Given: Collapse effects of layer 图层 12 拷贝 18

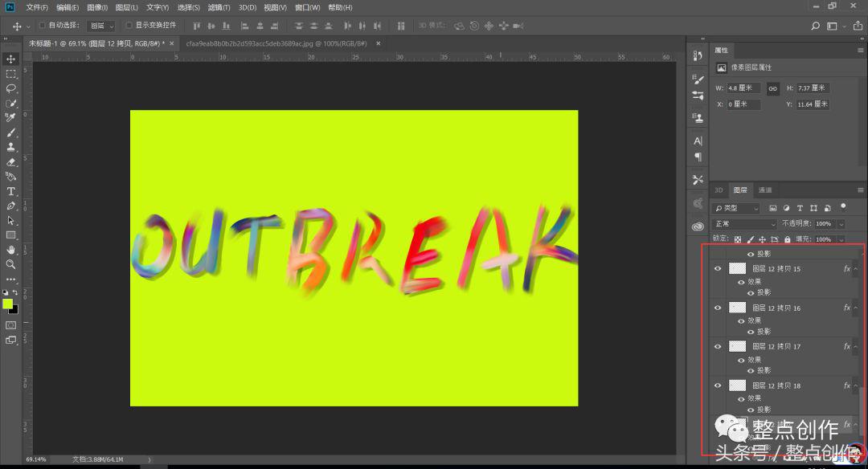Looking at the screenshot, I should click(856, 385).
